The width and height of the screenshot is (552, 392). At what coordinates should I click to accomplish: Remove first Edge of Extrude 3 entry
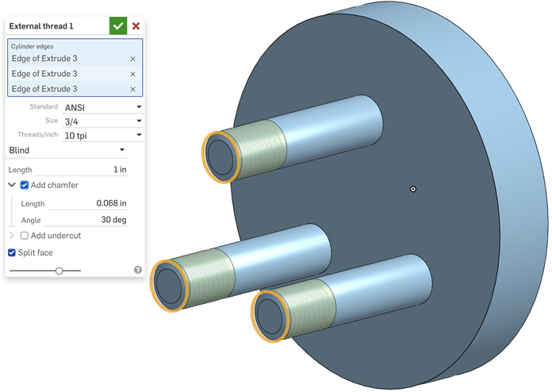(x=132, y=59)
